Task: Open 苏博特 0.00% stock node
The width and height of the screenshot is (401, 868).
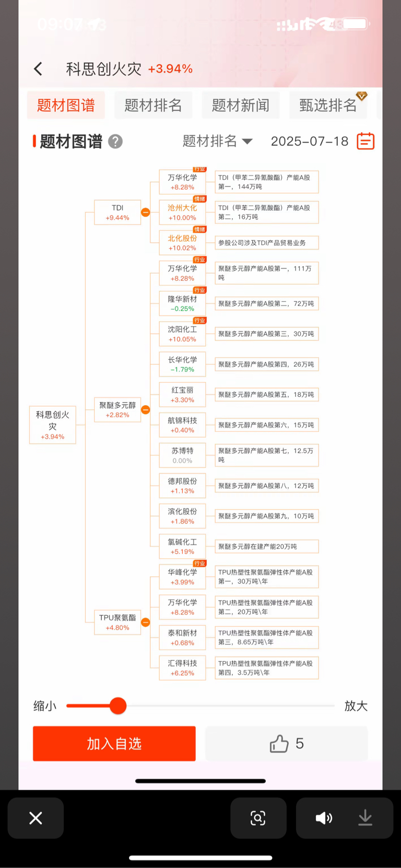Action: 182,455
